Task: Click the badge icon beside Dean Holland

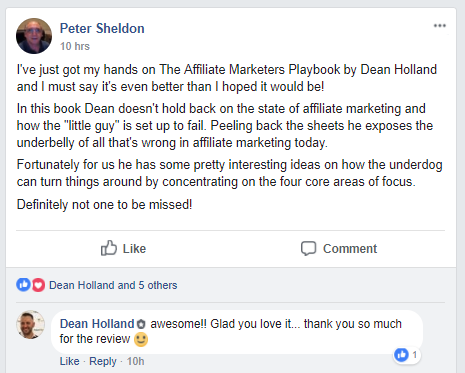Action: pos(141,324)
